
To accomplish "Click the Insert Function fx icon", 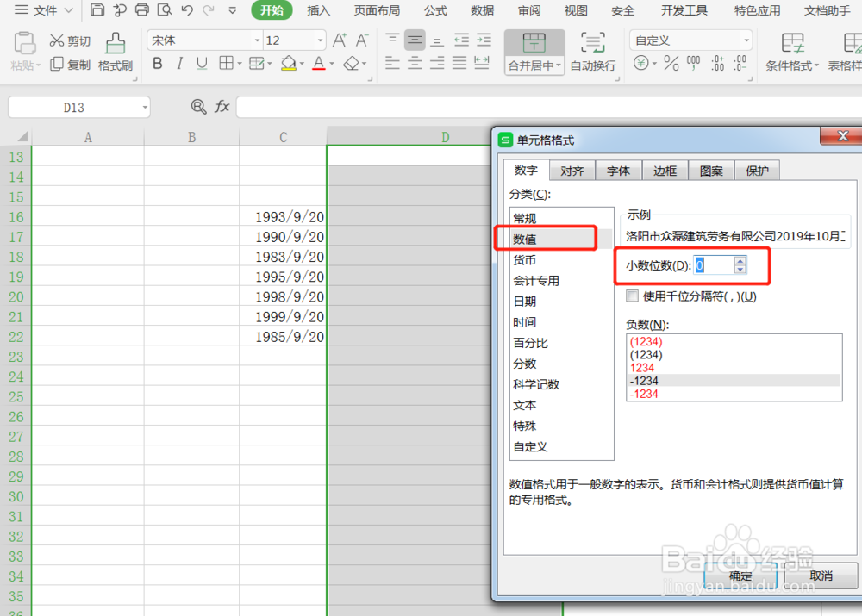I will coord(222,106).
